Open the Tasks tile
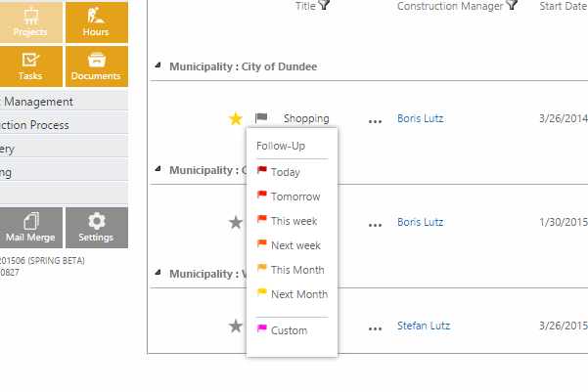This screenshot has height=392, width=588. (30, 66)
